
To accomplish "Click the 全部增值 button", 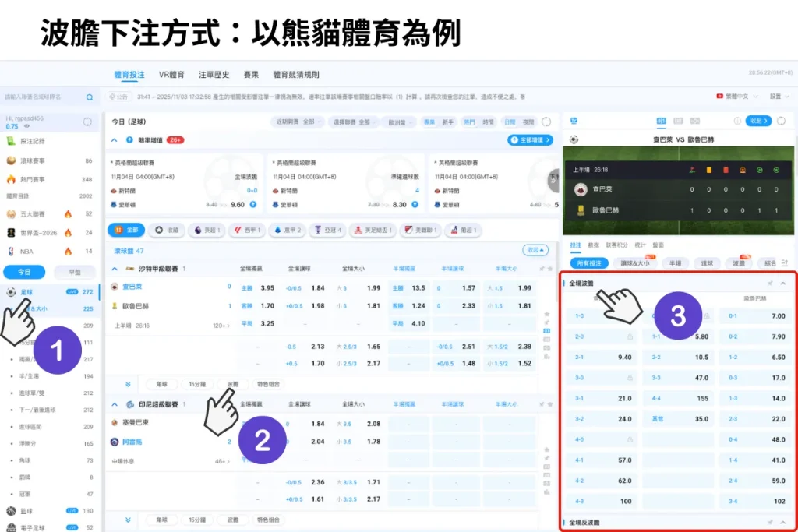I will click(530, 140).
